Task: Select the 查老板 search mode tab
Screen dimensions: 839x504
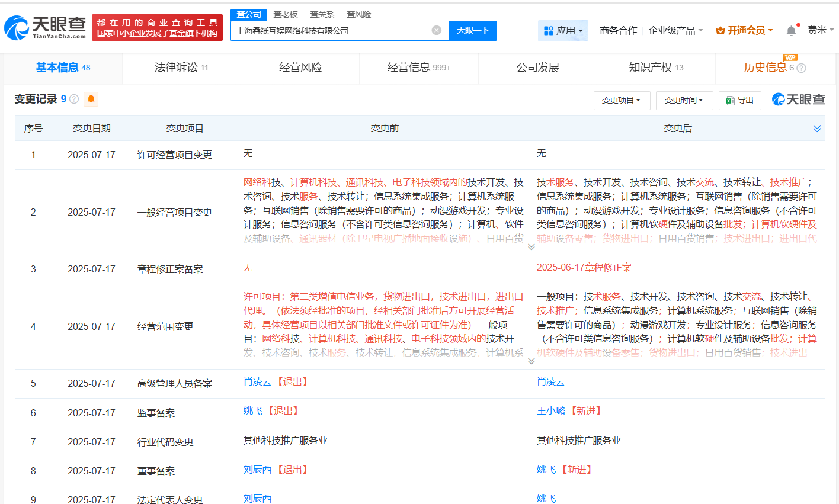Action: pos(286,14)
